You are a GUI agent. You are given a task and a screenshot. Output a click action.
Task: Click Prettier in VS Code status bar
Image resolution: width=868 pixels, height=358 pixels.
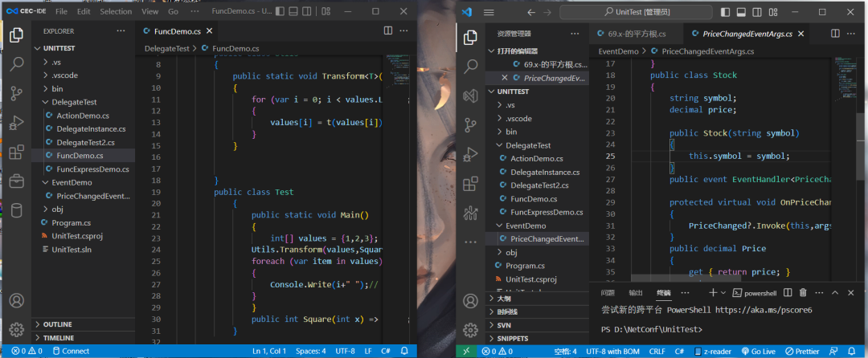click(x=802, y=351)
